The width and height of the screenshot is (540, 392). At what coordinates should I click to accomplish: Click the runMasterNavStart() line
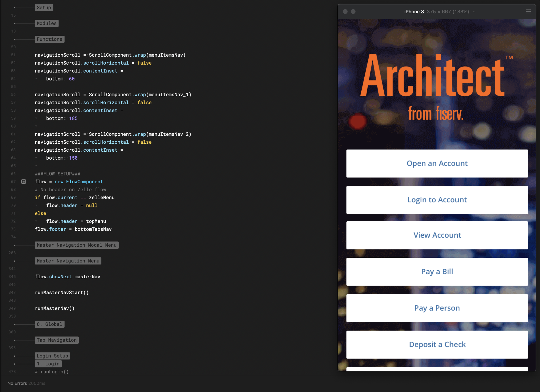tap(62, 292)
